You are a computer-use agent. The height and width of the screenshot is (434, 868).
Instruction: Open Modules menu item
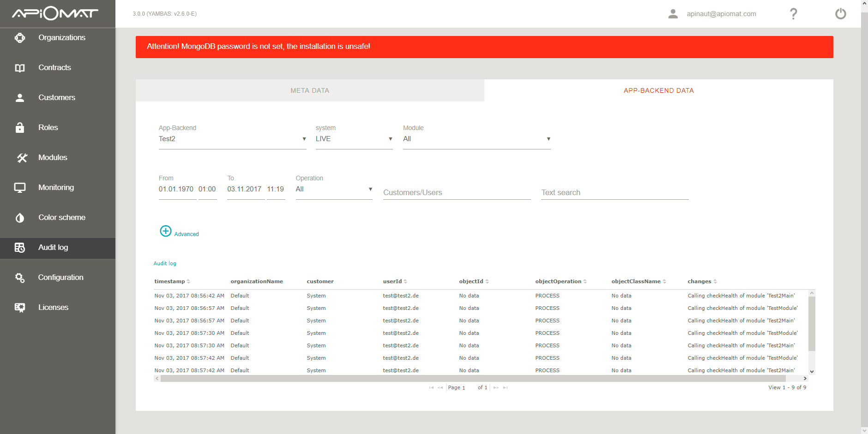pyautogui.click(x=53, y=158)
